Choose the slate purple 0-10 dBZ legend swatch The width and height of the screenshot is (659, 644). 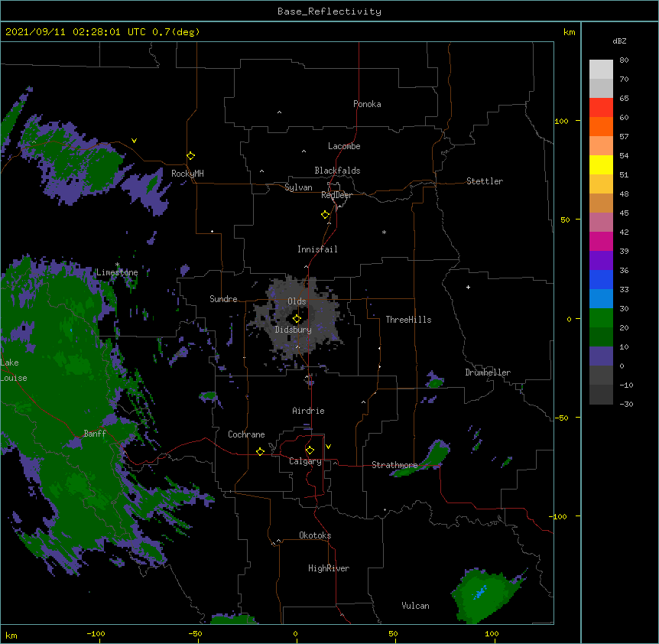601,356
